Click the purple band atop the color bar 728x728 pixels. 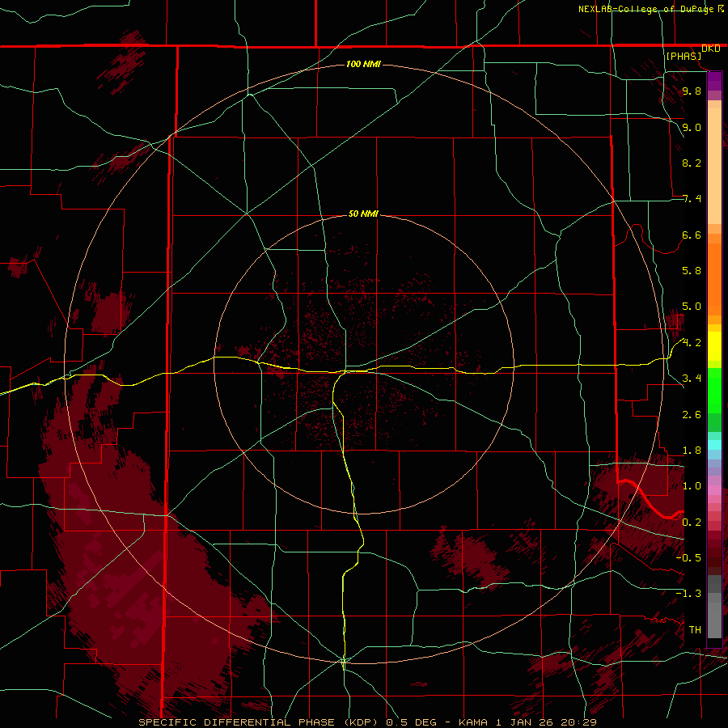click(714, 81)
